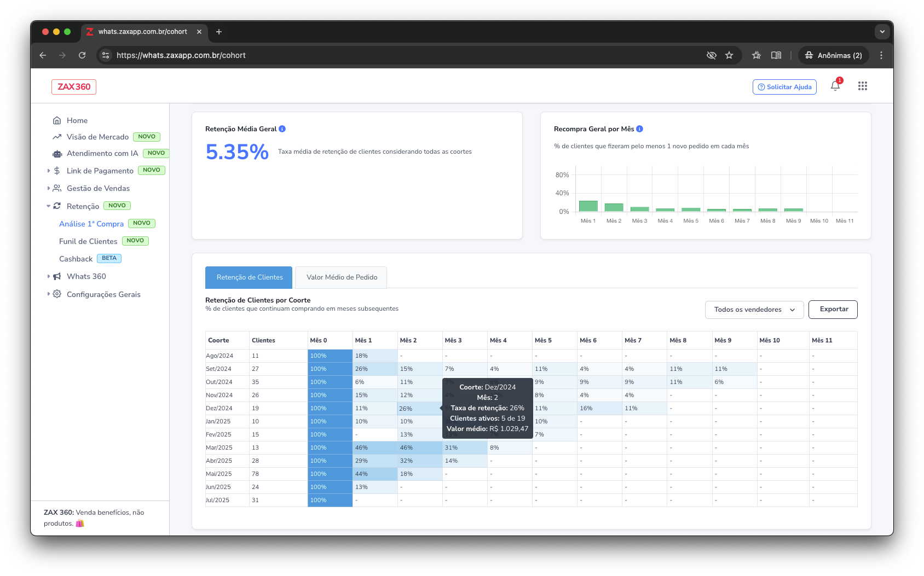Expand the Link de Pagamento menu

[100, 171]
